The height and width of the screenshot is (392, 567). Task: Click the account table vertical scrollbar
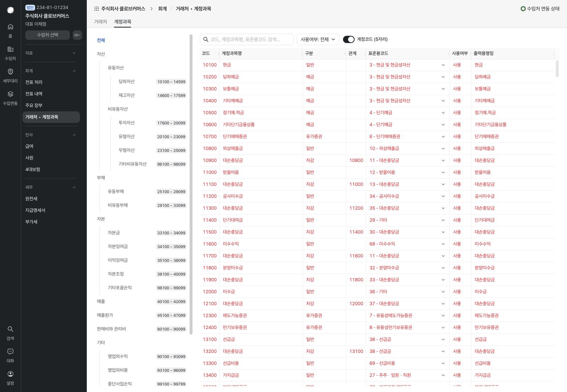pos(557,69)
